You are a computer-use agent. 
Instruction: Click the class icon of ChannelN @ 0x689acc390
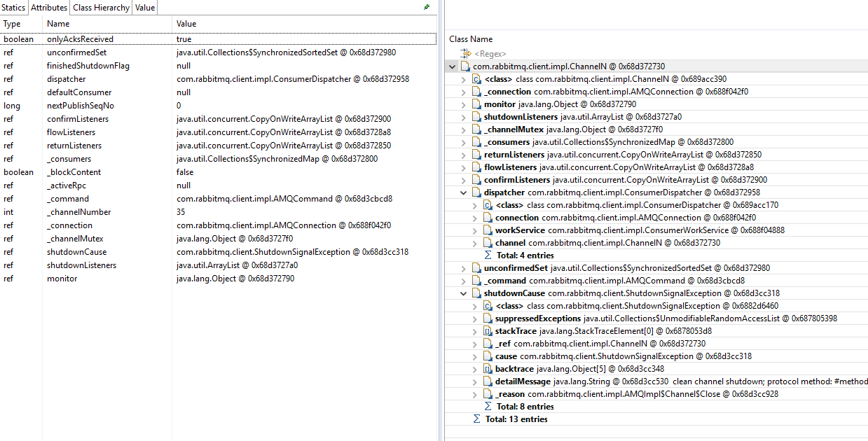477,79
